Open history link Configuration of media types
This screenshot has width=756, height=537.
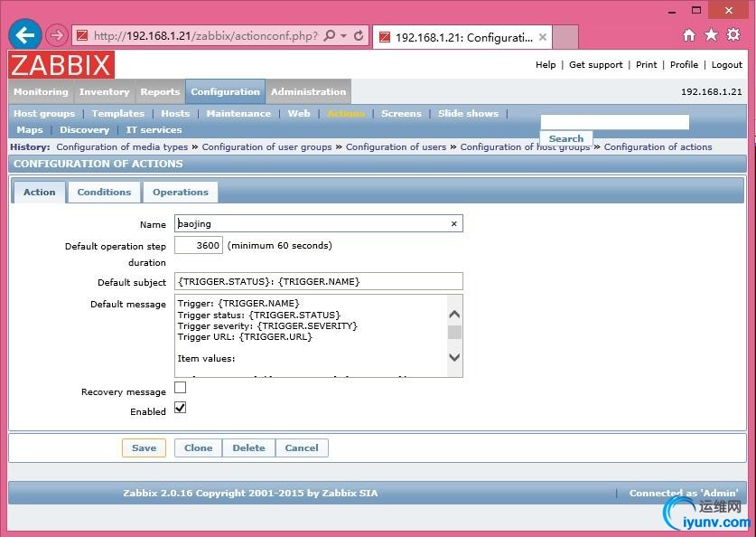(122, 146)
